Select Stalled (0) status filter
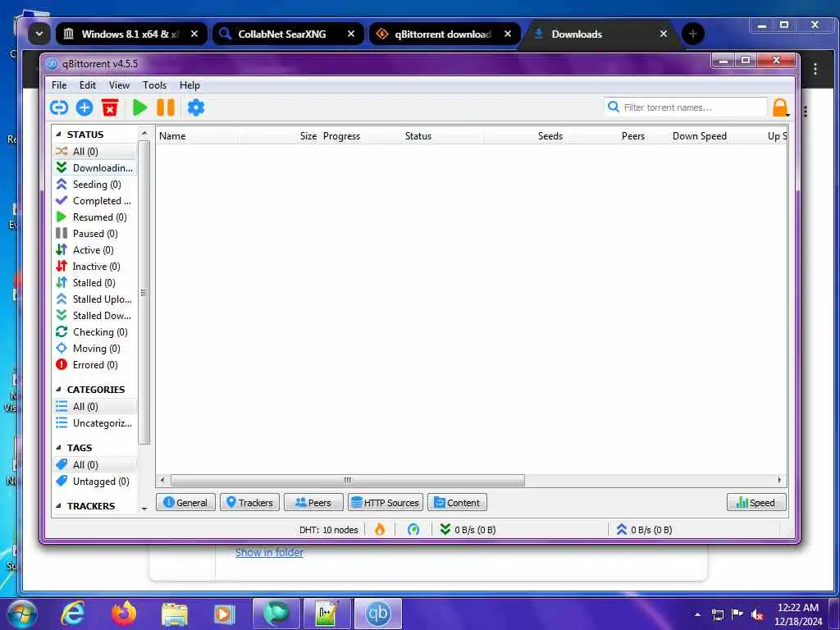 [95, 283]
